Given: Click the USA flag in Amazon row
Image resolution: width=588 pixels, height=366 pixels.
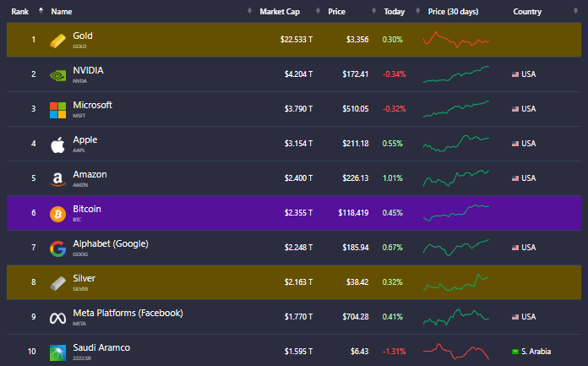Looking at the screenshot, I should (x=515, y=178).
